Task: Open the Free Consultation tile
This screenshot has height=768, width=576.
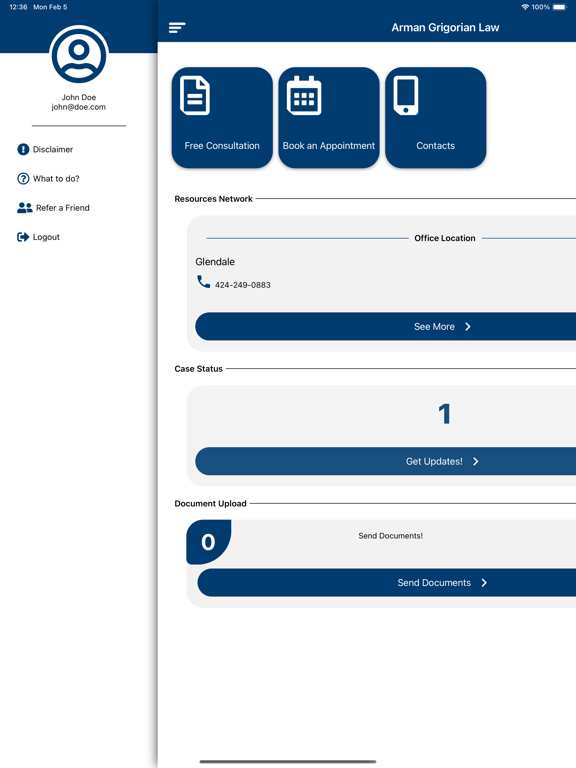Action: click(x=222, y=118)
